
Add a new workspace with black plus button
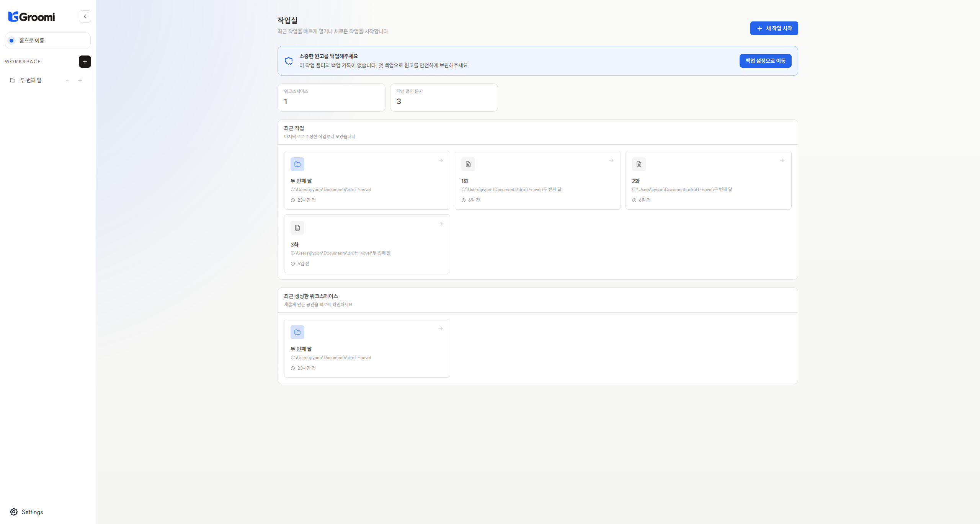tap(85, 62)
